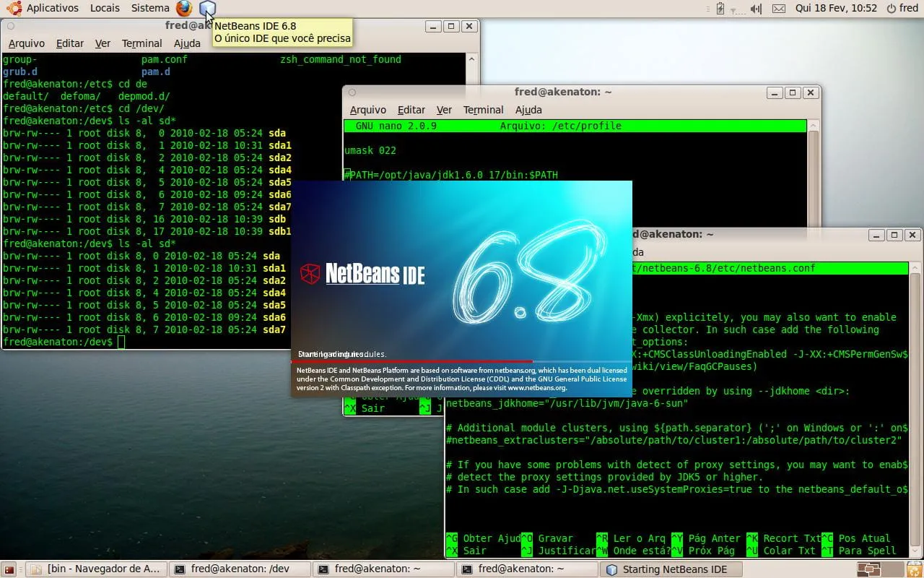The image size is (924, 578).
Task: Open the Aplicativos menu
Action: pos(52,8)
